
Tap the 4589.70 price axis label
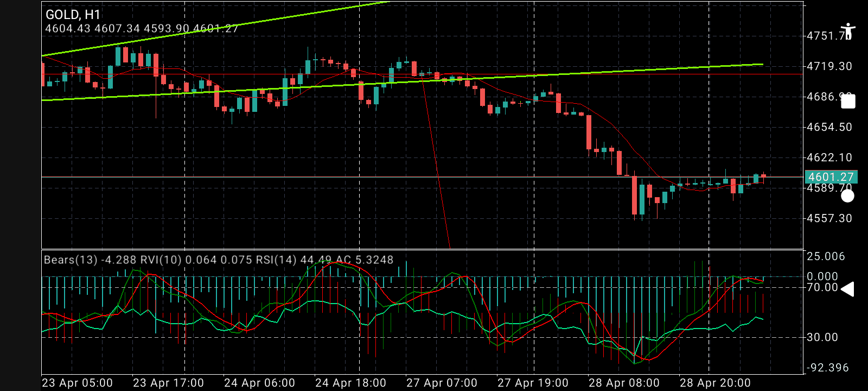pyautogui.click(x=829, y=188)
